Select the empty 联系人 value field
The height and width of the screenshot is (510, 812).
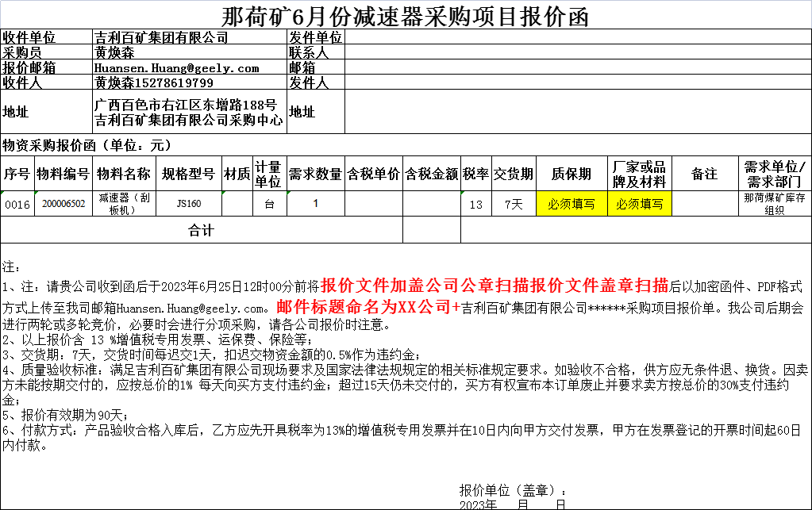click(x=578, y=52)
